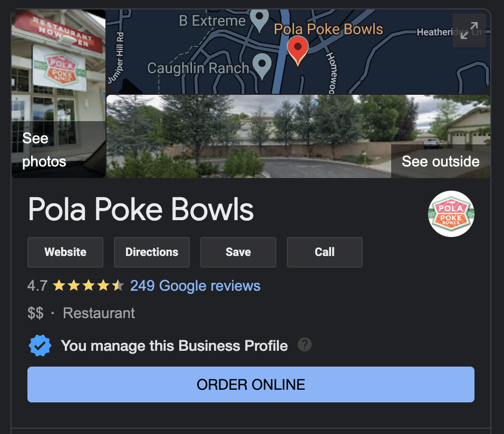This screenshot has width=504, height=434.
Task: Click the Pola Poke Bowls map label
Action: 328,29
